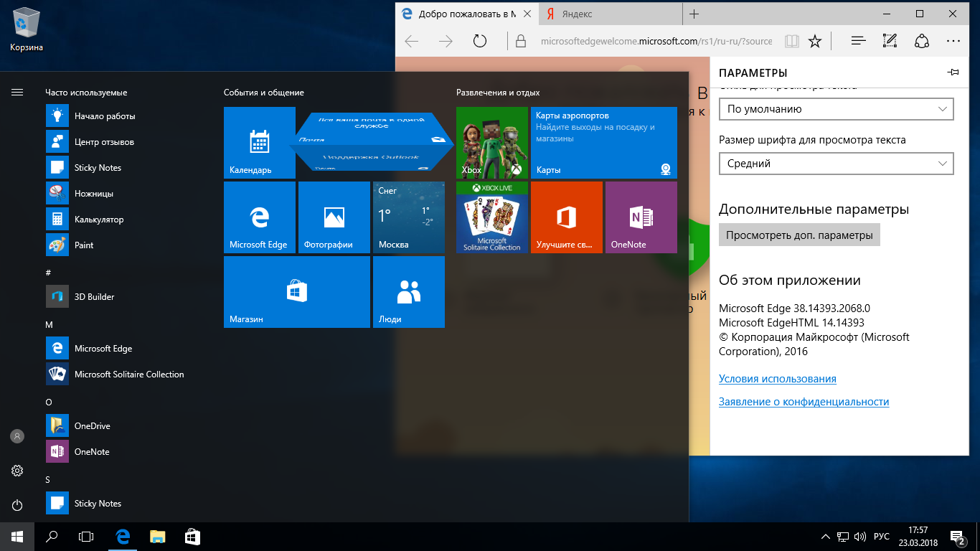
Task: Open the Photos tile
Action: [334, 217]
